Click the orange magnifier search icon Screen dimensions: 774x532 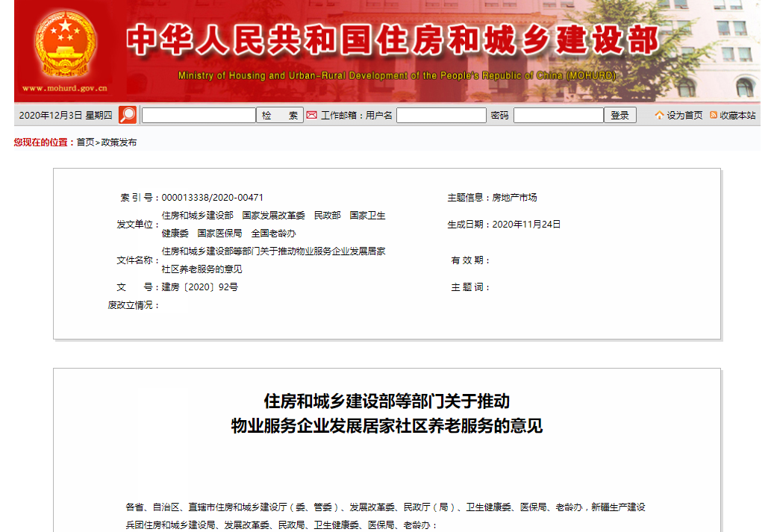128,115
